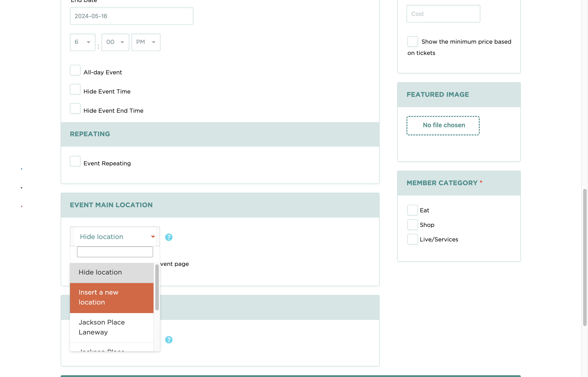Click the location list scrollbar
This screenshot has width=588, height=377.
tap(157, 287)
